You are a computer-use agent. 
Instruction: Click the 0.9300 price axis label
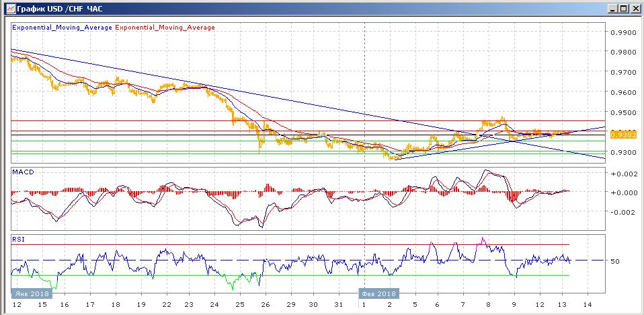[623, 152]
